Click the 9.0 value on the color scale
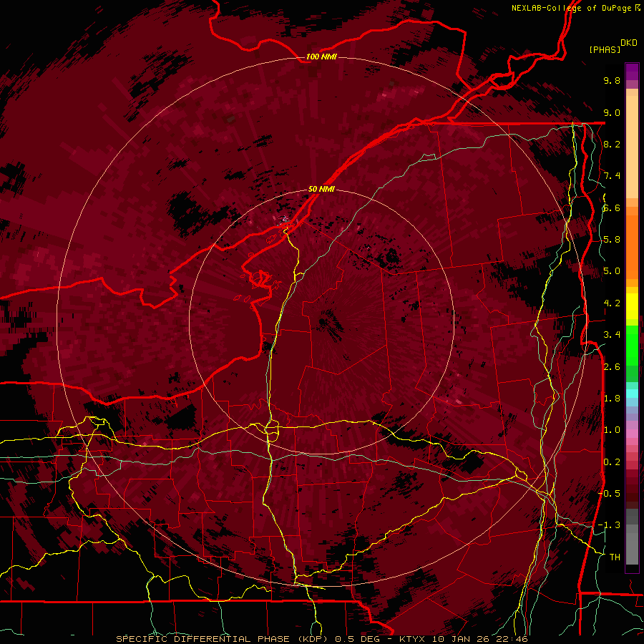 (x=612, y=112)
